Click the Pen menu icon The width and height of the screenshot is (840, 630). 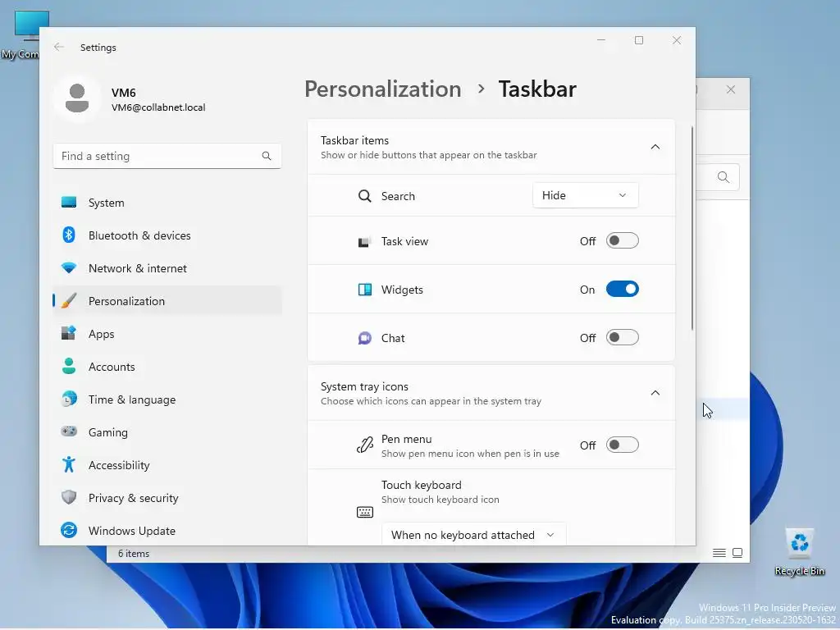click(x=364, y=445)
